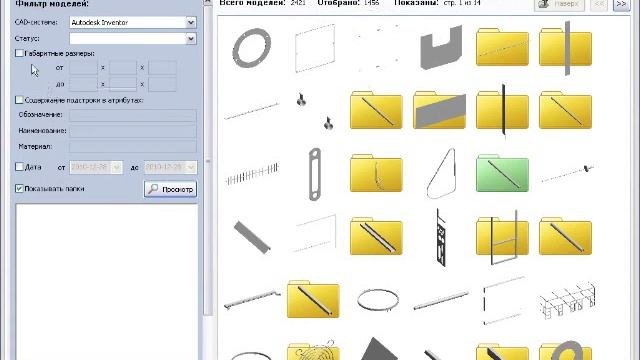
Task: Go to next page with >> button
Action: pyautogui.click(x=621, y=4)
